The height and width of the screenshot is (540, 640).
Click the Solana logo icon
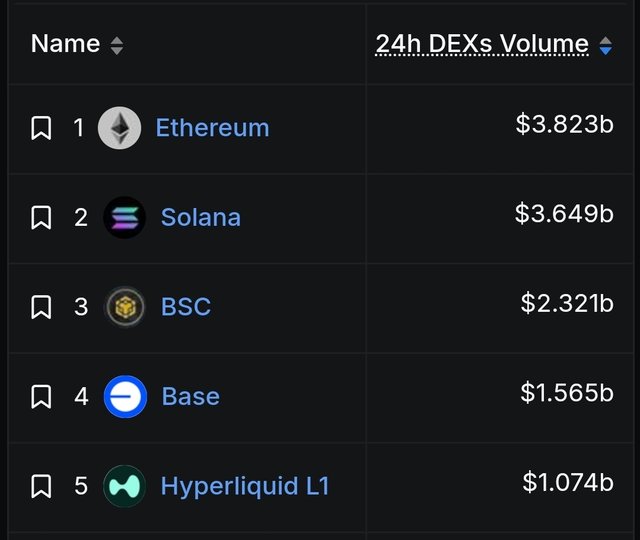click(x=124, y=217)
